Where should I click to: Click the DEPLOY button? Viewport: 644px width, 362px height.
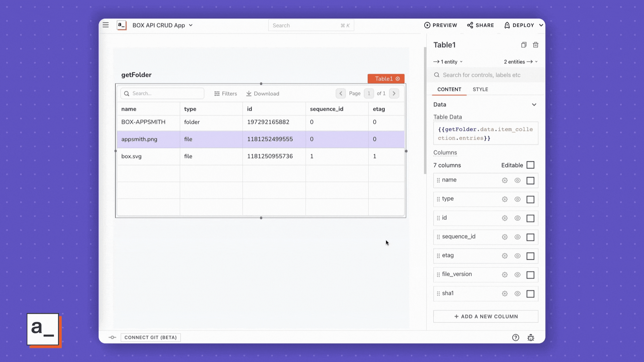(519, 25)
